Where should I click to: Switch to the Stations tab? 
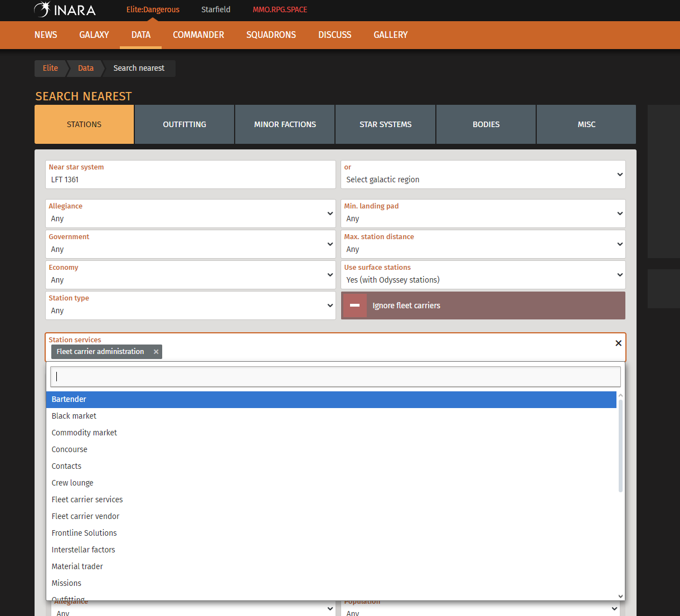pyautogui.click(x=84, y=124)
